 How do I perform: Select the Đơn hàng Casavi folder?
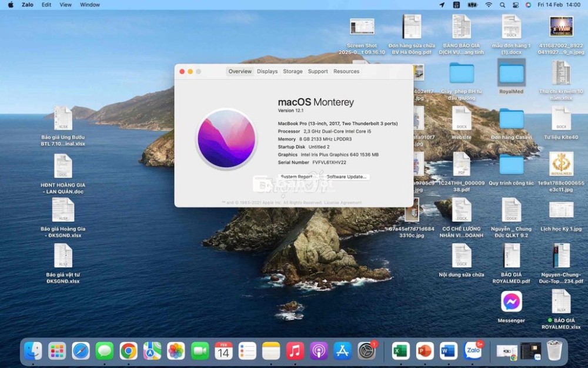pyautogui.click(x=511, y=124)
